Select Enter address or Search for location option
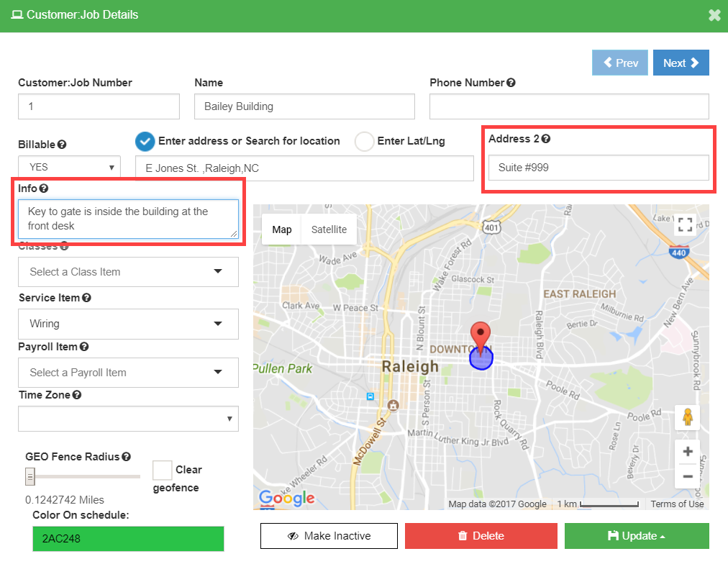728x582 pixels. tap(145, 141)
